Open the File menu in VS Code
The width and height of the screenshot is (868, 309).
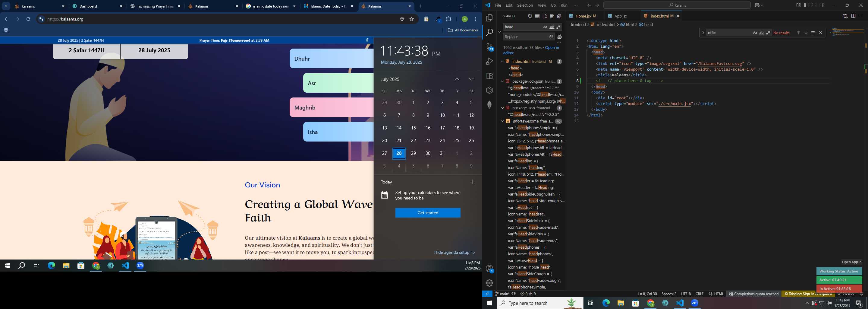[498, 5]
